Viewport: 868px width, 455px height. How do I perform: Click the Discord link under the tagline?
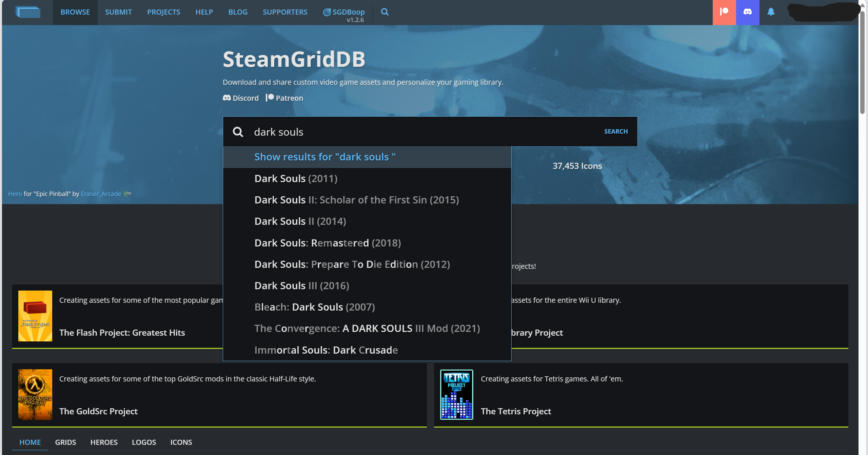[240, 98]
